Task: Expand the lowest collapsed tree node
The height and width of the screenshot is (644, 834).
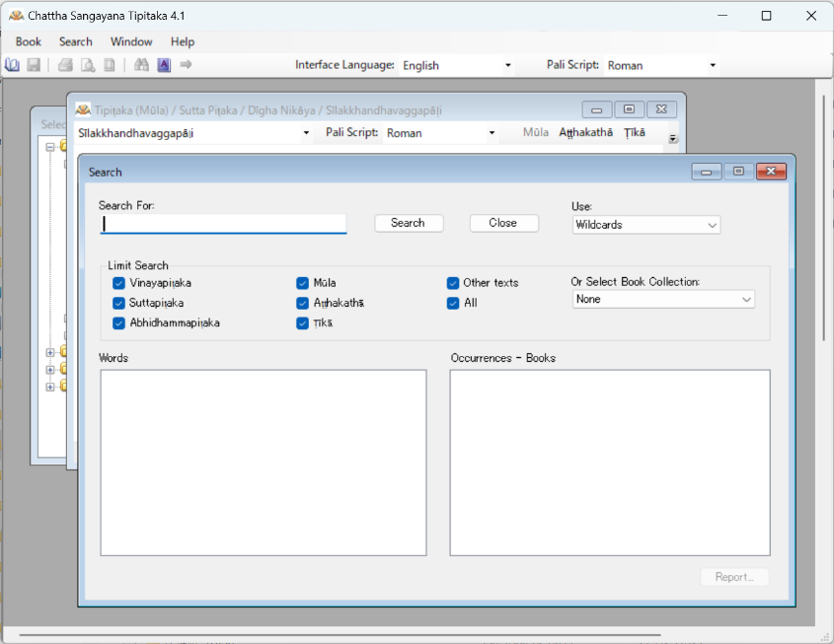Action: [50, 387]
